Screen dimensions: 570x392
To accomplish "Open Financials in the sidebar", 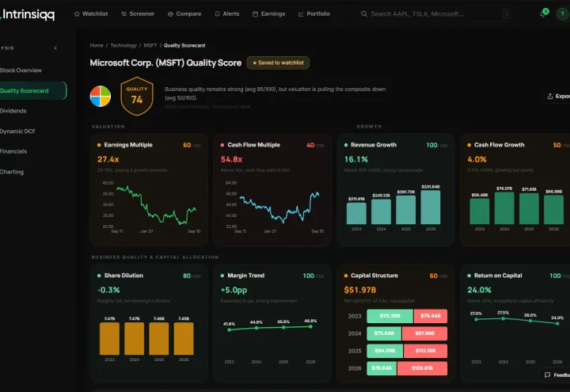I will 13,151.
